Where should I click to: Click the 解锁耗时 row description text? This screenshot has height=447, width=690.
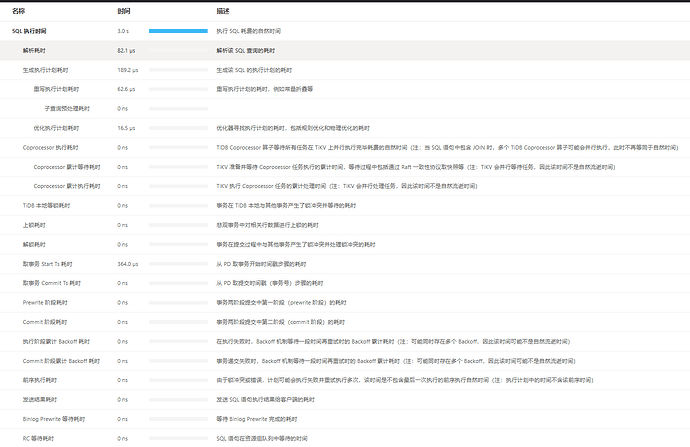pos(296,244)
